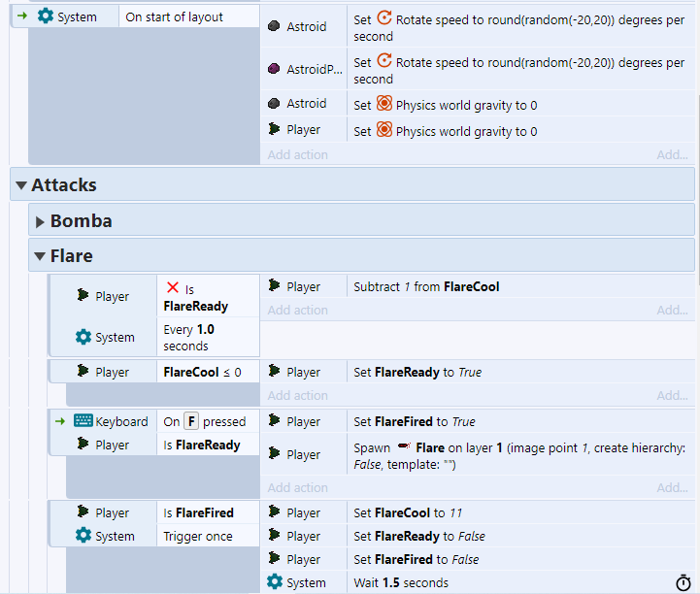Click the System gear icon beside Every 1.0 seconds
Viewport: 700px width, 594px height.
tap(83, 337)
